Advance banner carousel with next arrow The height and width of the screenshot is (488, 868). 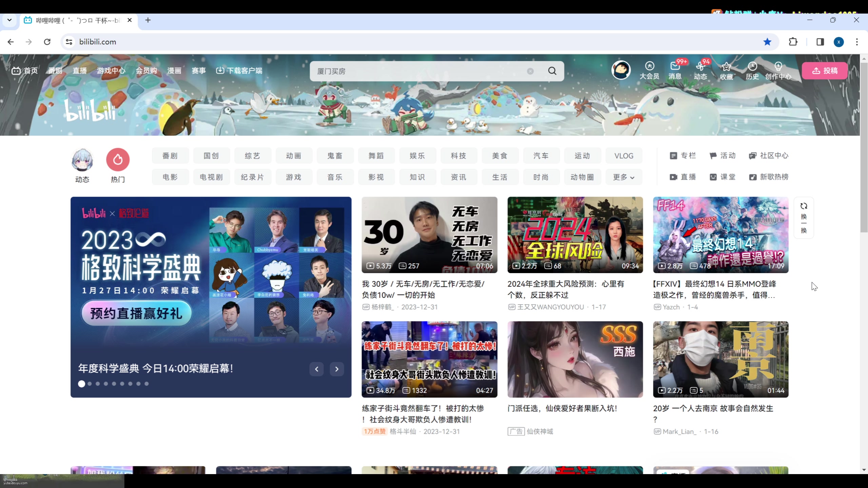coord(337,369)
